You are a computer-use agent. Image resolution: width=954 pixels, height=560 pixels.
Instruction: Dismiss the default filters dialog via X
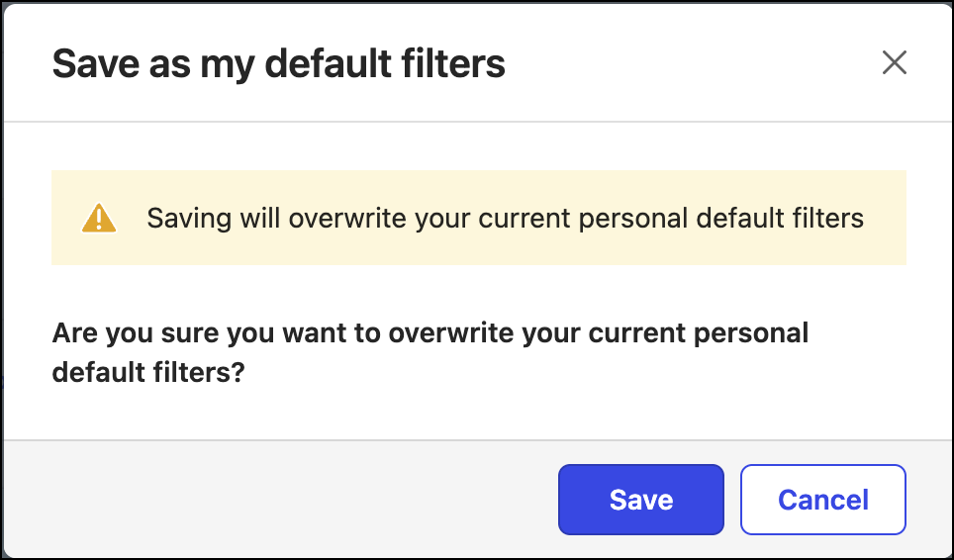point(894,63)
